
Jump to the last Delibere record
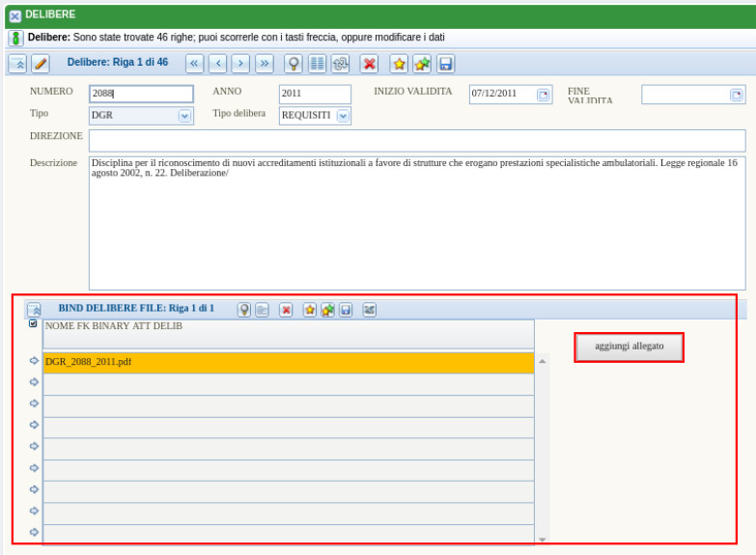pos(264,64)
